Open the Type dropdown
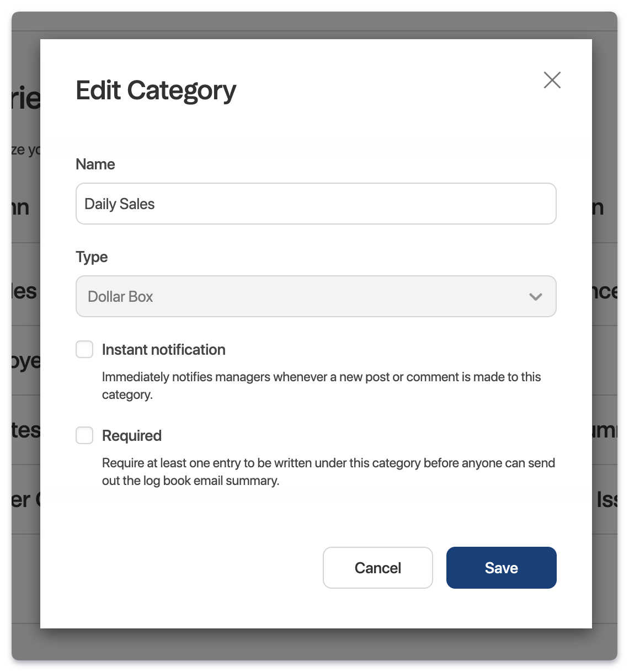 (316, 296)
